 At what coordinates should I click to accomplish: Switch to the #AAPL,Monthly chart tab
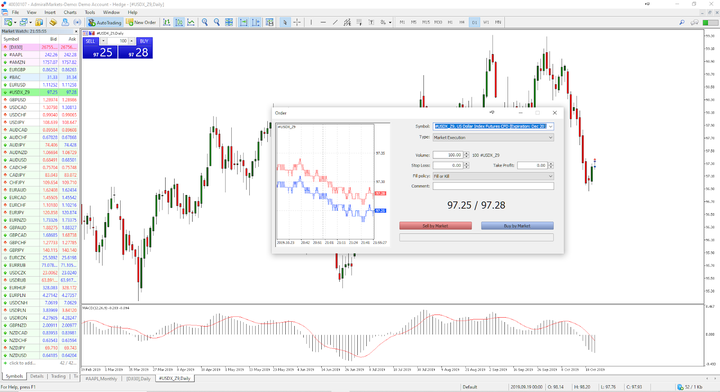click(101, 379)
